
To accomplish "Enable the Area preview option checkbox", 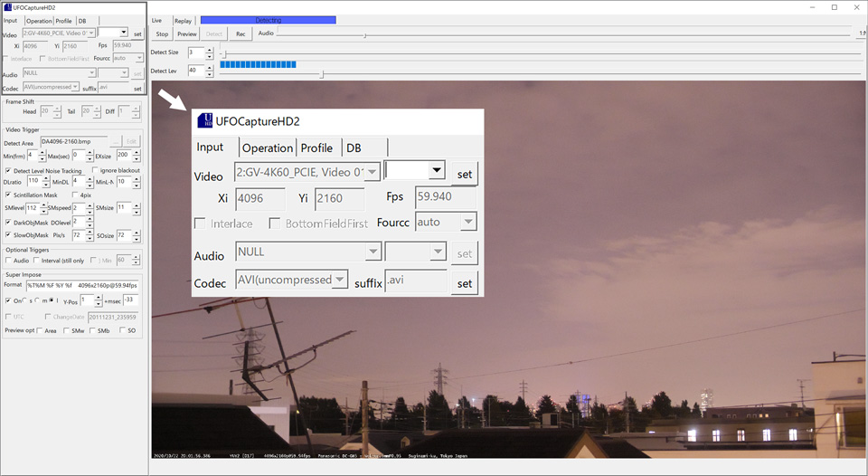I will pyautogui.click(x=39, y=330).
